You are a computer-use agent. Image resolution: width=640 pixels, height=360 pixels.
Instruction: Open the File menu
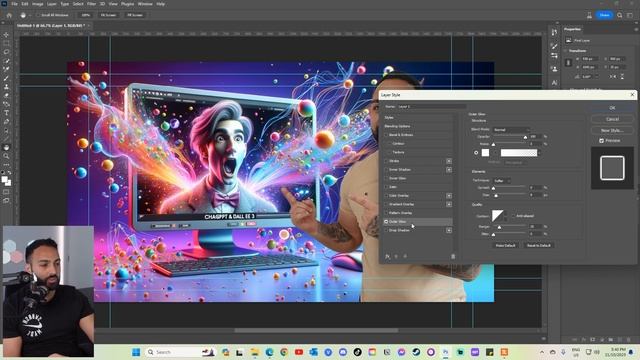coord(14,4)
